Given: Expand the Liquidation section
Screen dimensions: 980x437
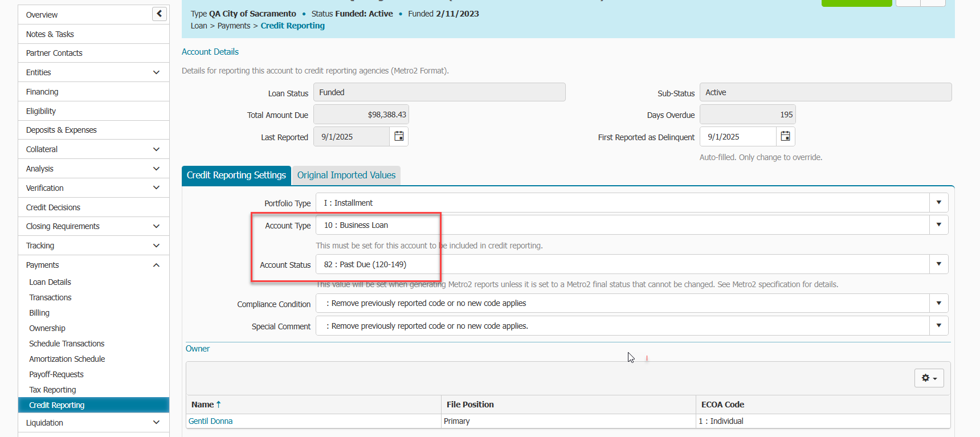Looking at the screenshot, I should 156,423.
